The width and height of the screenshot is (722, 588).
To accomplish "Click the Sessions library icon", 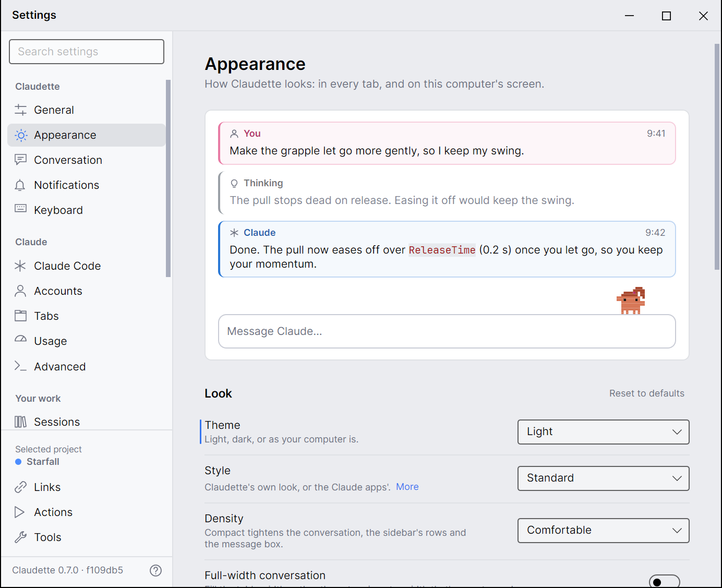I will point(20,422).
